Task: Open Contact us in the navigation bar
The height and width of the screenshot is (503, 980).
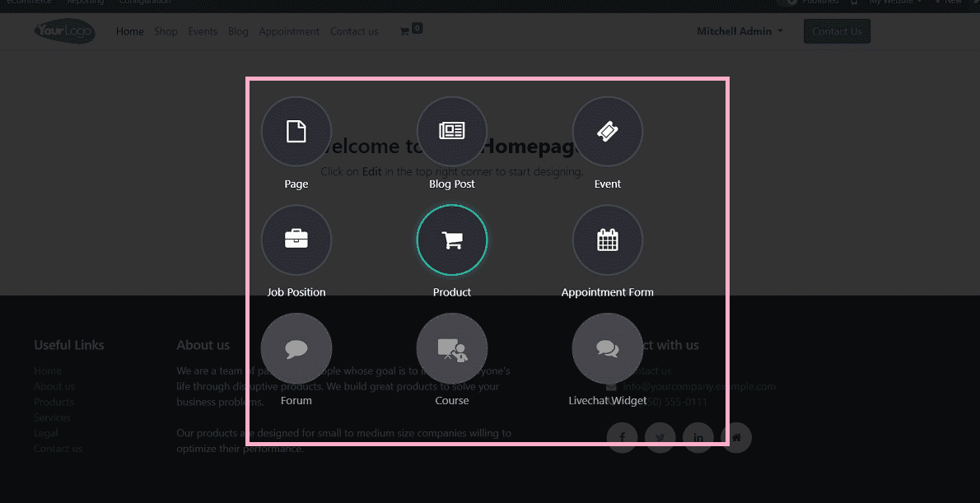Action: [x=354, y=31]
